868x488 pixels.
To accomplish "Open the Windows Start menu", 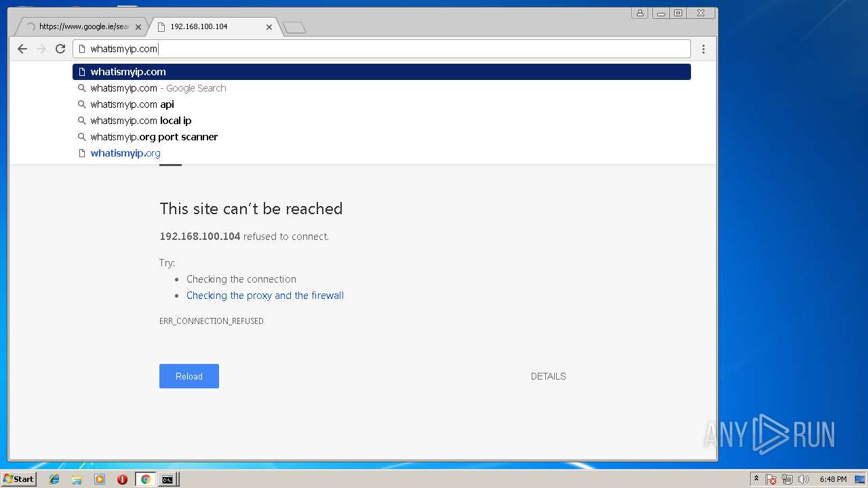I will 18,479.
